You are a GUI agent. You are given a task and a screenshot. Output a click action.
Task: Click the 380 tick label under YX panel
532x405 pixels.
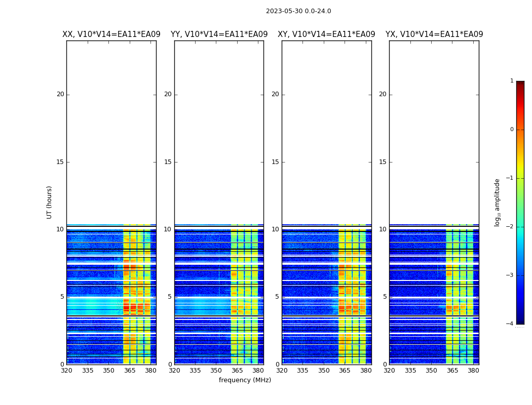click(473, 371)
